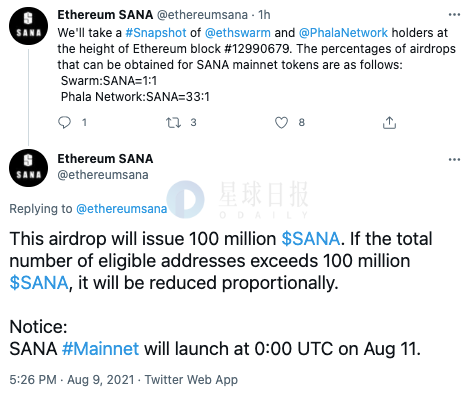Click the reply icon on first tweet
475x399 pixels.
coord(64,122)
